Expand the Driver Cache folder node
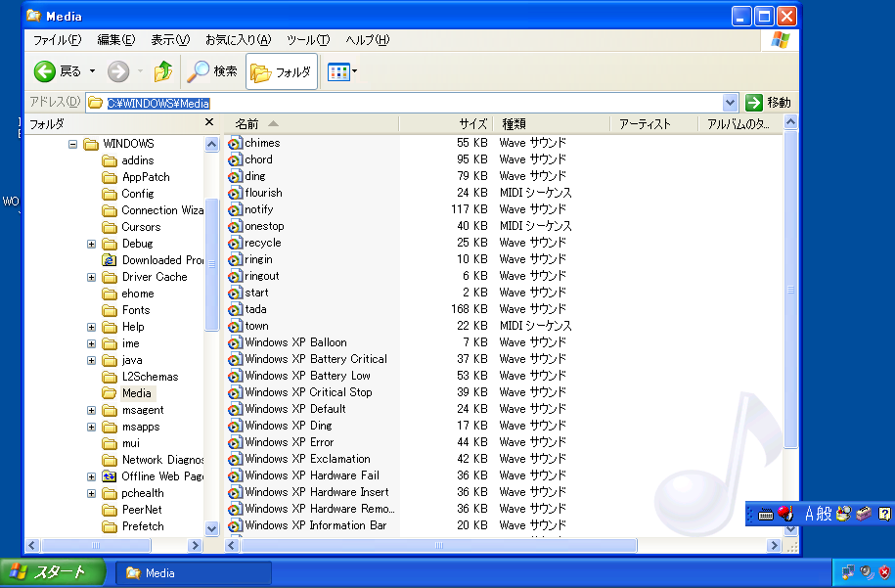The image size is (895, 588). pos(91,277)
